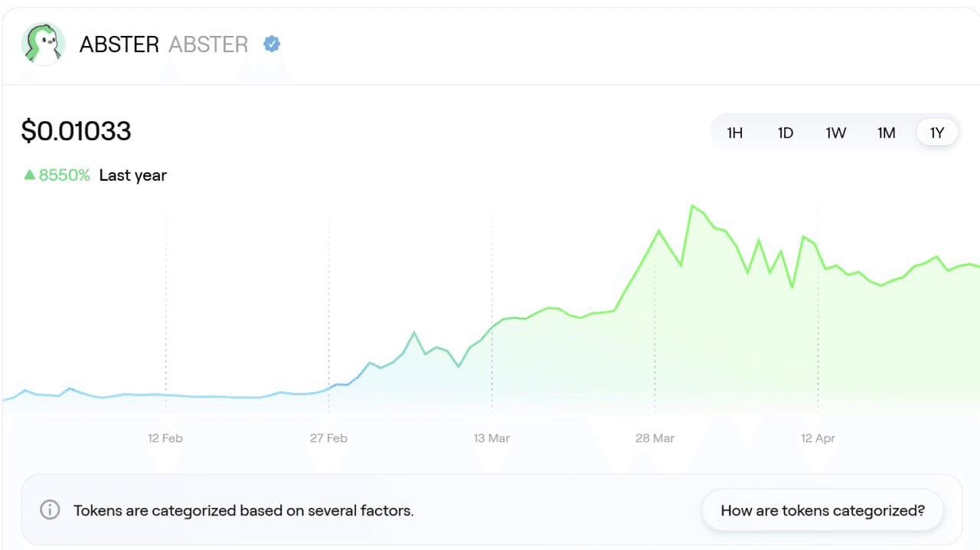Screen dimensions: 980x550
Task: Open "How are tokens categorized?"
Action: (822, 510)
